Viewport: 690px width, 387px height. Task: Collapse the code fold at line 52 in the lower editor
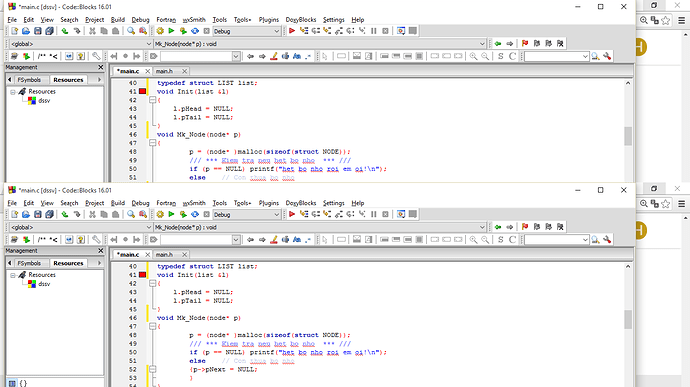click(x=152, y=369)
